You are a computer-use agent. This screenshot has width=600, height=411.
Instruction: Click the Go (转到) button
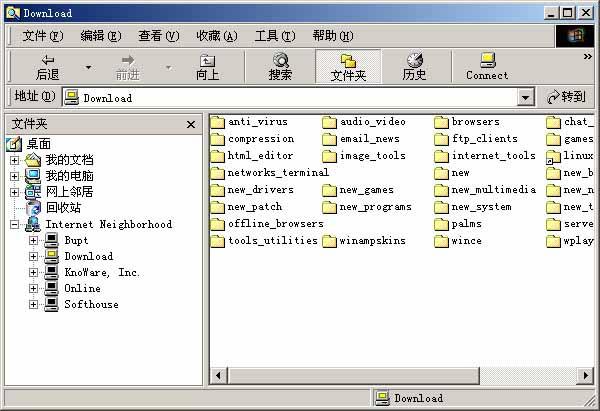[566, 98]
